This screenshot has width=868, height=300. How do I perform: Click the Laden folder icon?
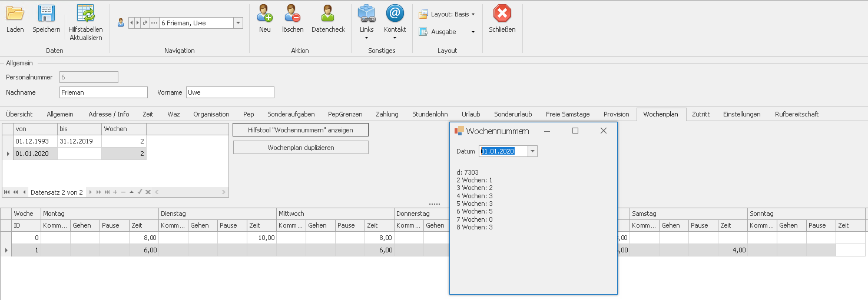click(15, 14)
